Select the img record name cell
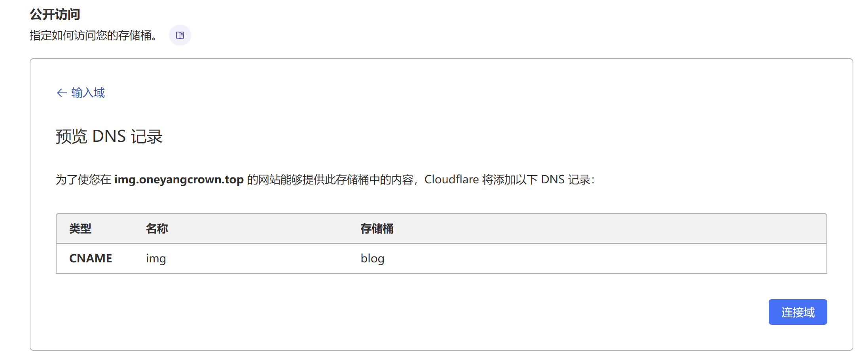Screen dimensions: 868x358 (x=156, y=258)
